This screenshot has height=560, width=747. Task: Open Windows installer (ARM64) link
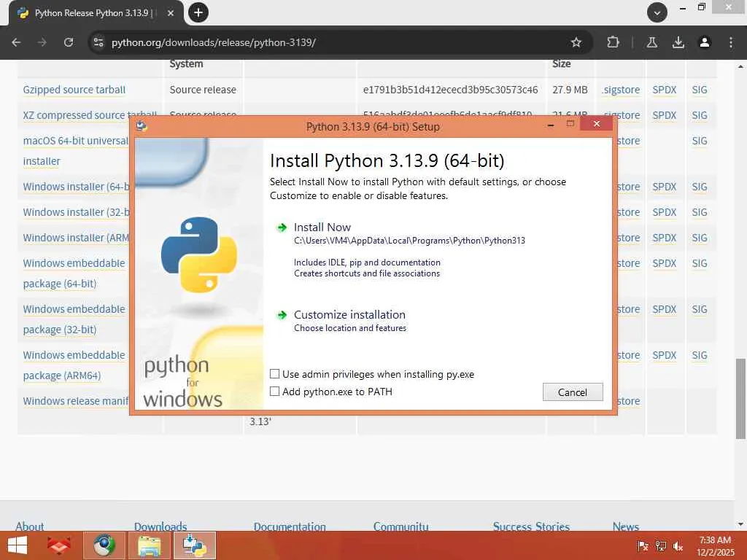pyautogui.click(x=76, y=238)
